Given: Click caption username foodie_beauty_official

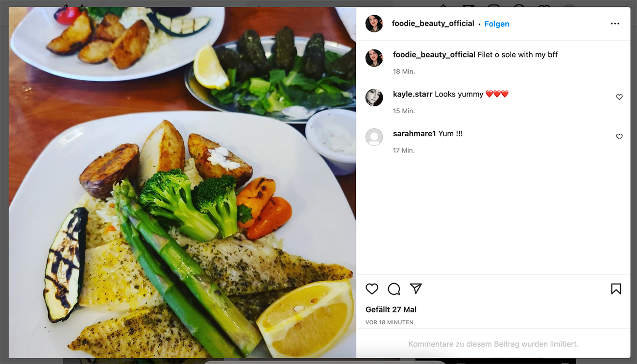Looking at the screenshot, I should 434,55.
